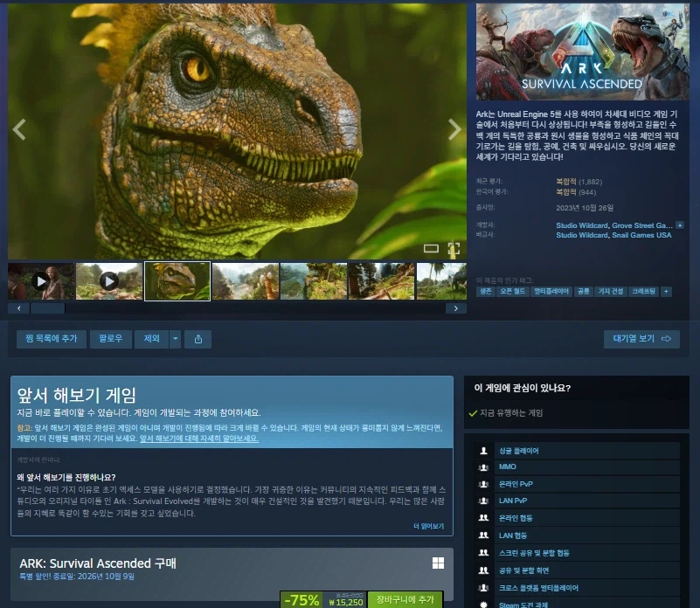Select the river valley screenshot thumbnail
Screen dimensions: 700x608
pos(246,281)
